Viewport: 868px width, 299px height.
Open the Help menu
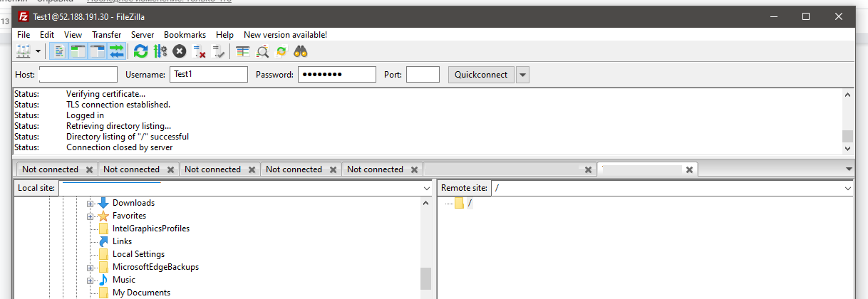coord(224,34)
